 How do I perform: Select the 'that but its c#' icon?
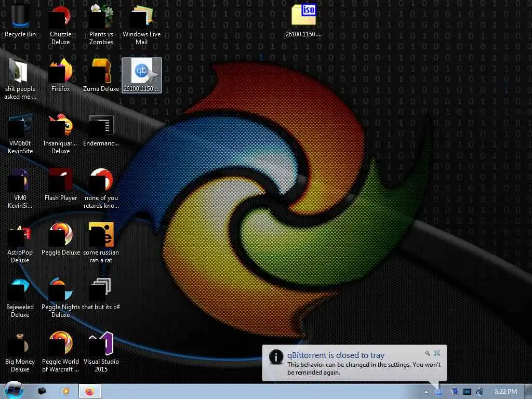(x=101, y=294)
